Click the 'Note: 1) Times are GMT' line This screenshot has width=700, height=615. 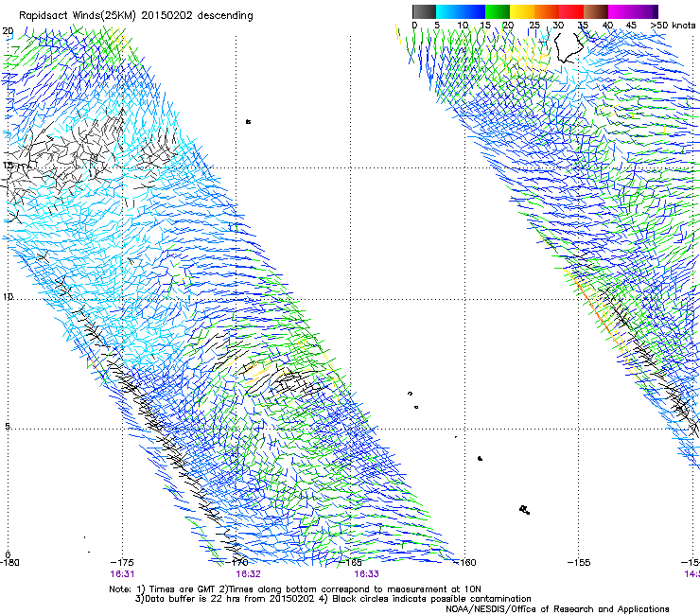(294, 589)
